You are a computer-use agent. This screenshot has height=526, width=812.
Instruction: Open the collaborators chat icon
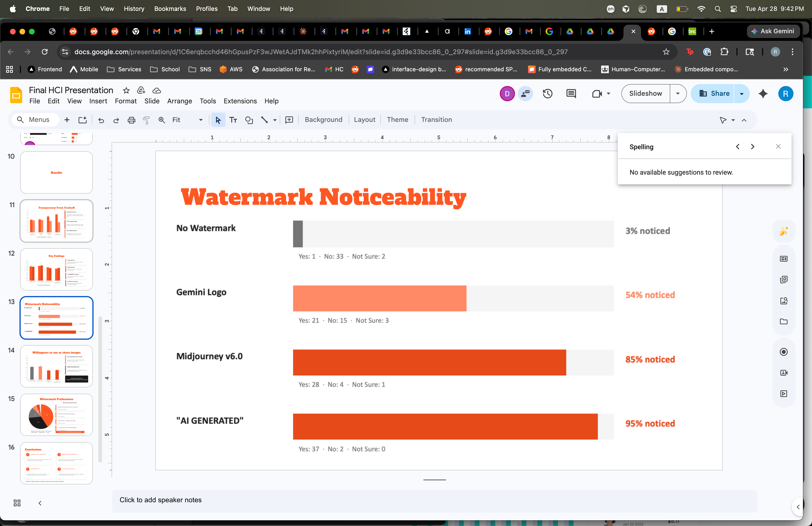pos(525,94)
